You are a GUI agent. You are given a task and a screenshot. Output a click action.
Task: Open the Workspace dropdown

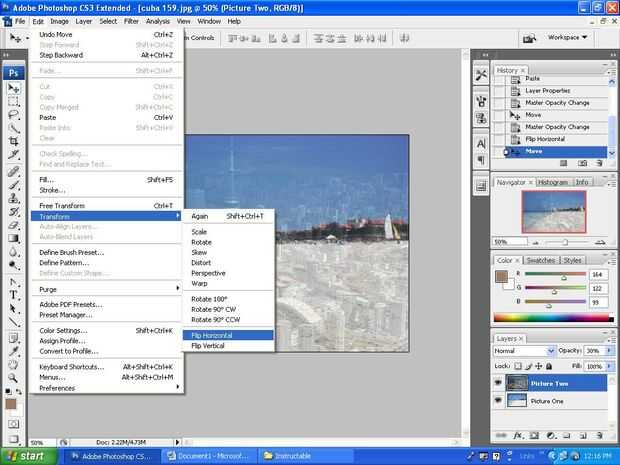pos(567,38)
